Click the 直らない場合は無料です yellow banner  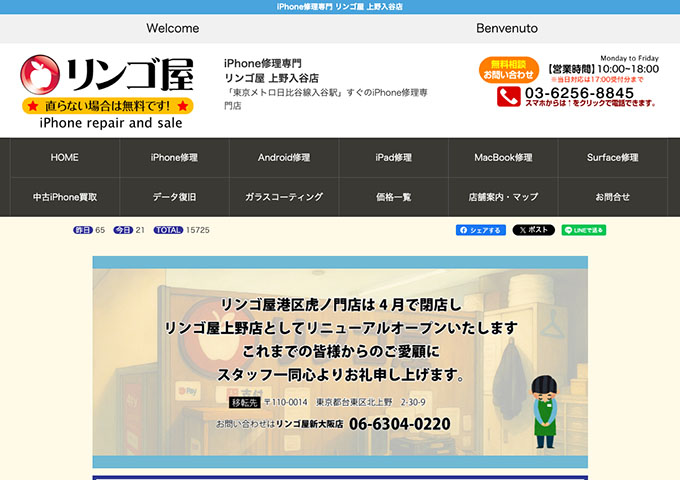(x=108, y=106)
